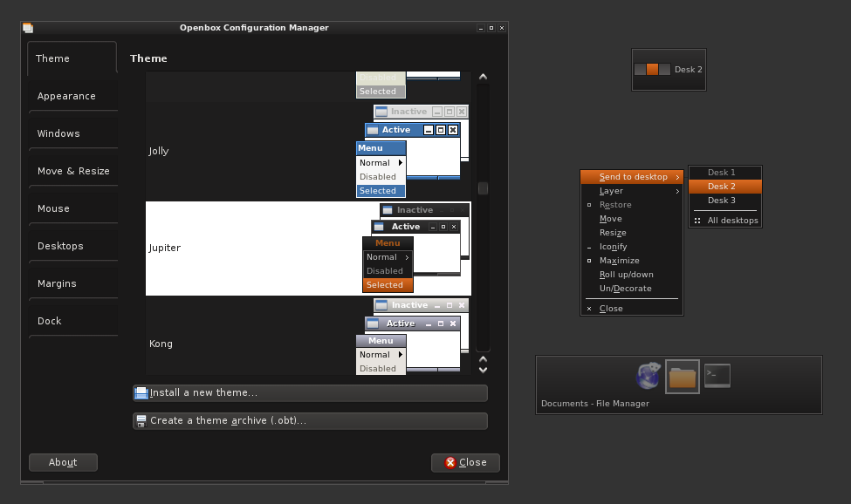
Task: Send window to Desk 3
Action: click(x=725, y=201)
